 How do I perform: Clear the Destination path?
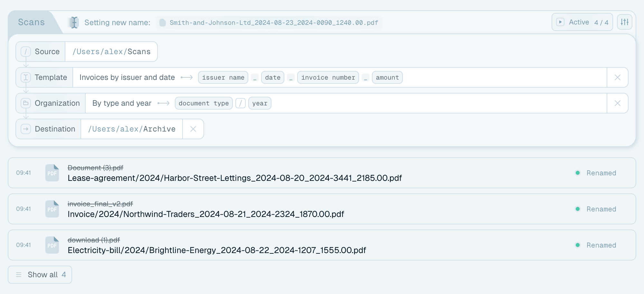coord(193,129)
